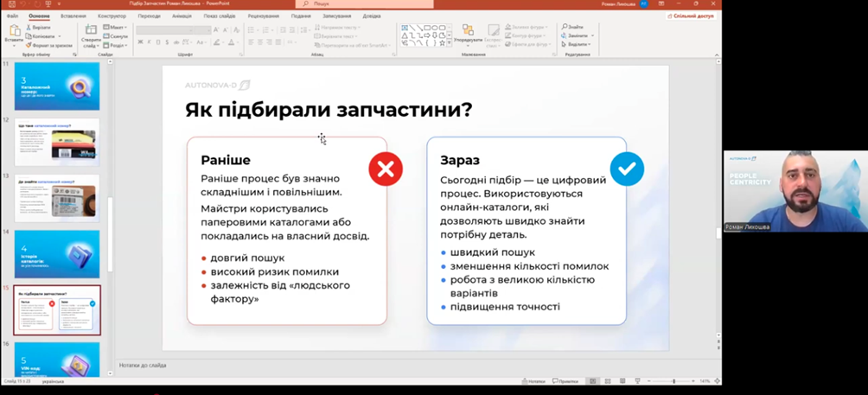Start slideshow from status bar icon
The width and height of the screenshot is (868, 395).
pos(637,381)
